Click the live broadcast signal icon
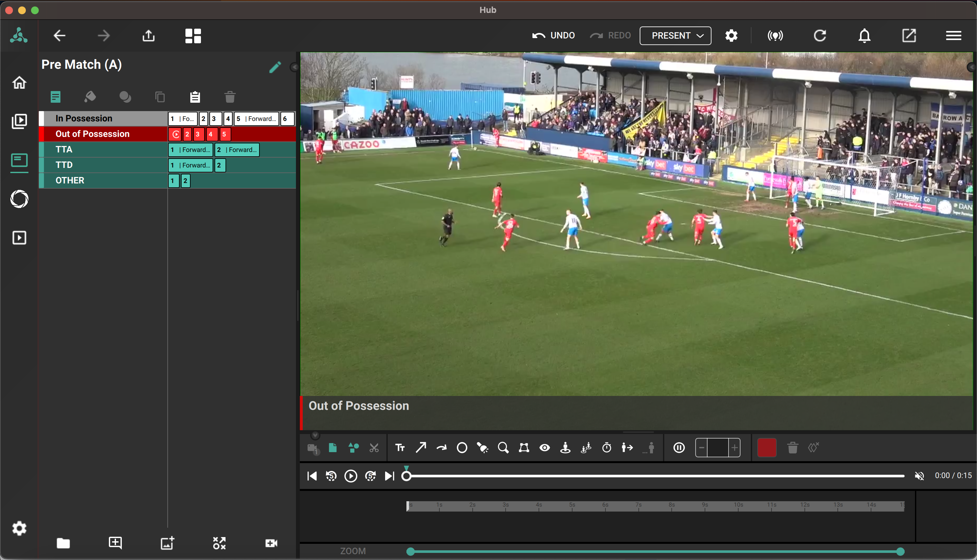This screenshot has width=977, height=560. click(x=775, y=36)
